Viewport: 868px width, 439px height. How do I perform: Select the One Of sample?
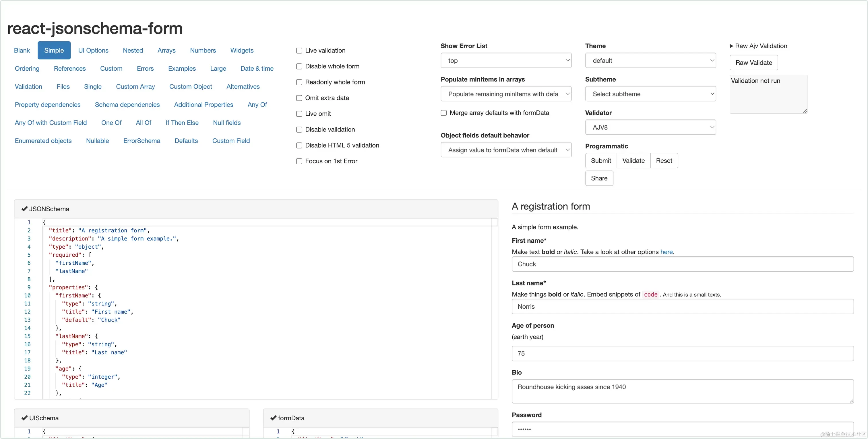click(111, 123)
